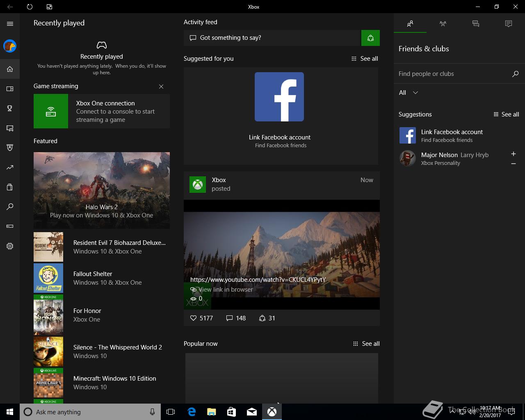Click the search magnifier in Friends & clubs
The height and width of the screenshot is (420, 525).
point(516,74)
